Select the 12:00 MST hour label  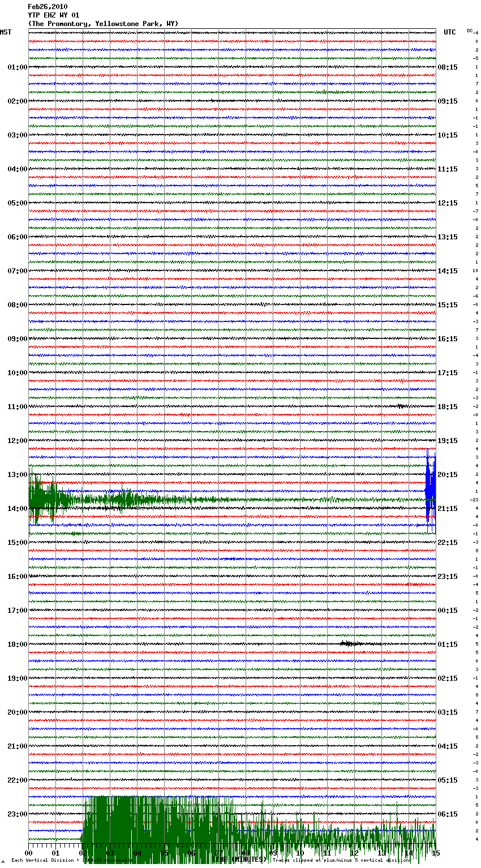tap(18, 441)
